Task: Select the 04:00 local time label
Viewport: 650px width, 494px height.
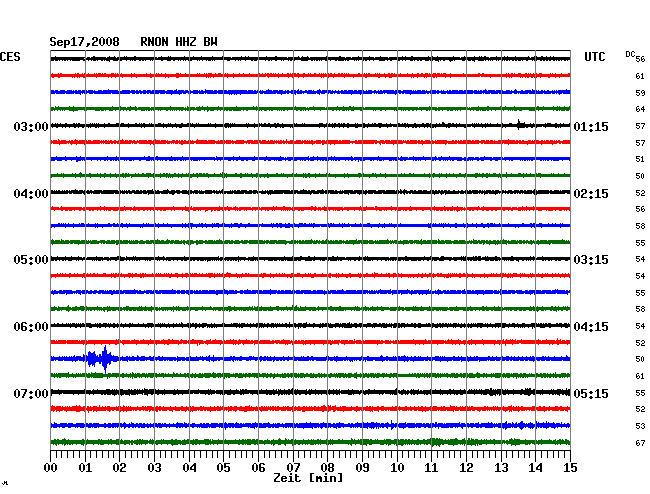Action: tap(31, 194)
